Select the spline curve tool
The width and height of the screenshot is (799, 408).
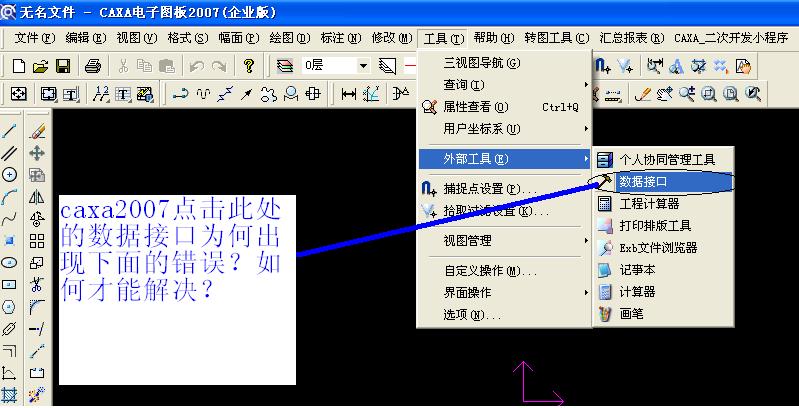9,219
